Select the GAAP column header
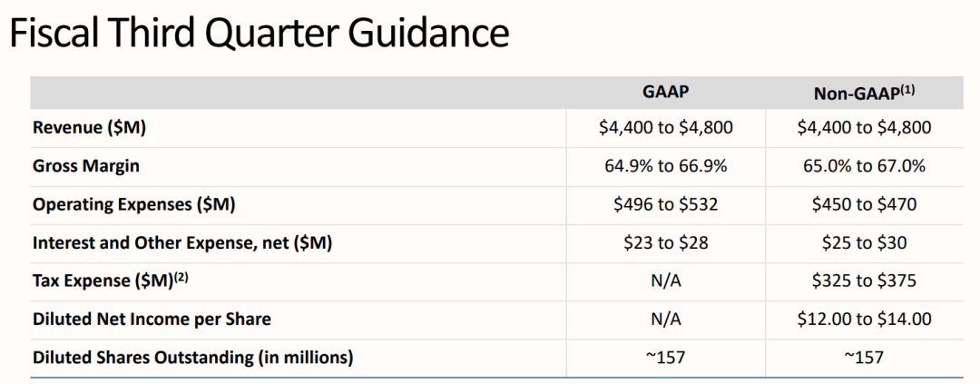Viewport: 980px width, 384px height. 665,93
